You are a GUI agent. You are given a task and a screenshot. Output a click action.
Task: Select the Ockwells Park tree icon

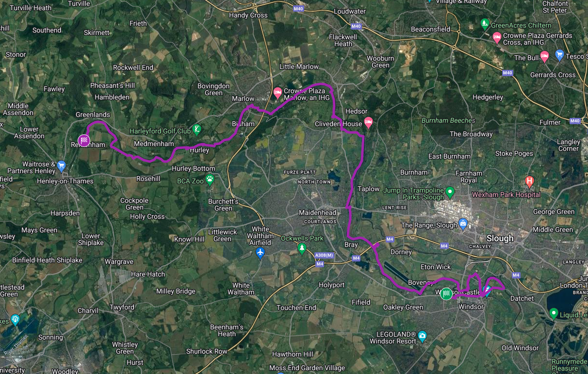[x=302, y=249]
